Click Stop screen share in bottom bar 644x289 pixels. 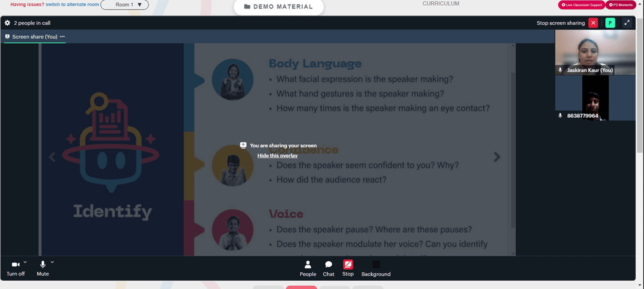(x=348, y=269)
